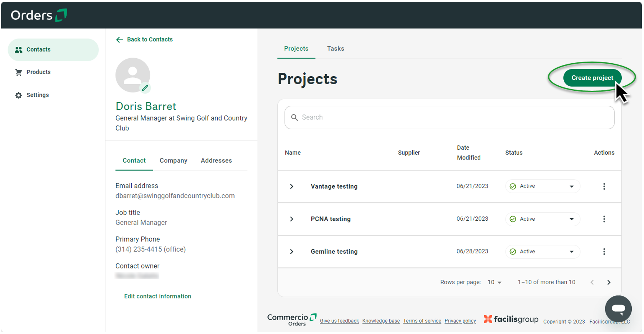The width and height of the screenshot is (644, 334).
Task: Open the Privacy policy link
Action: pyautogui.click(x=460, y=321)
